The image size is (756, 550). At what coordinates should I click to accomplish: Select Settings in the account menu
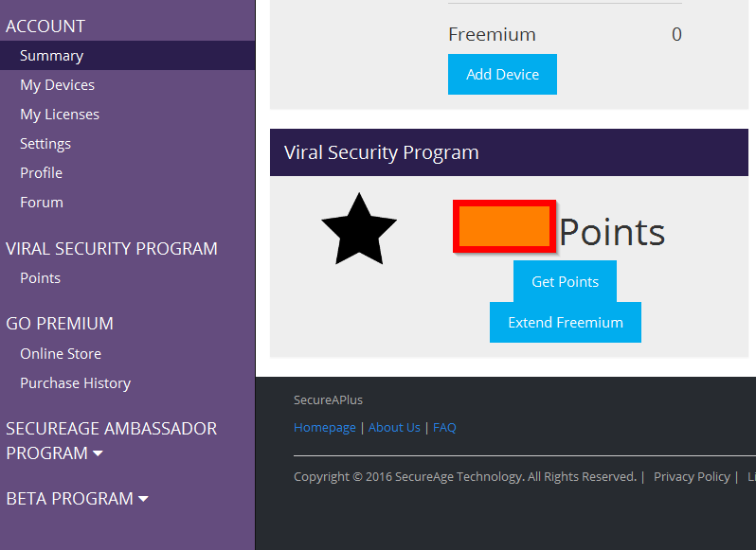coord(45,144)
